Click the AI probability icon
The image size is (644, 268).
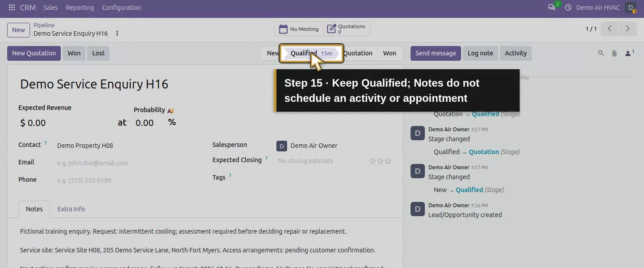(170, 110)
